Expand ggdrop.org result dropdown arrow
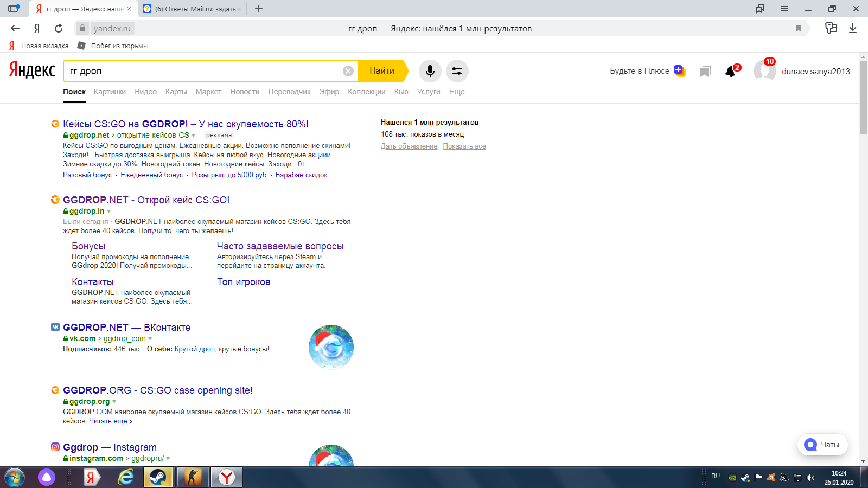 pyautogui.click(x=114, y=402)
